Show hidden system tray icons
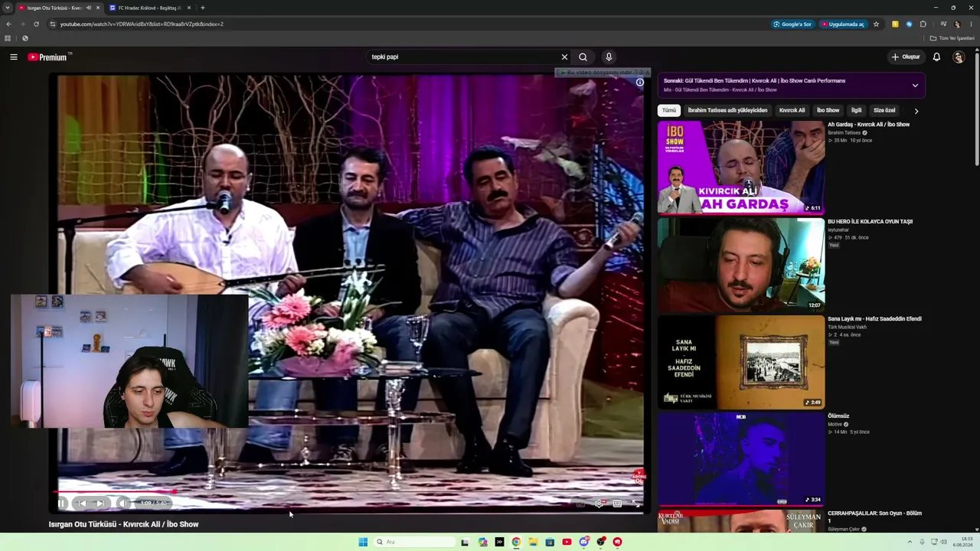 pyautogui.click(x=910, y=542)
